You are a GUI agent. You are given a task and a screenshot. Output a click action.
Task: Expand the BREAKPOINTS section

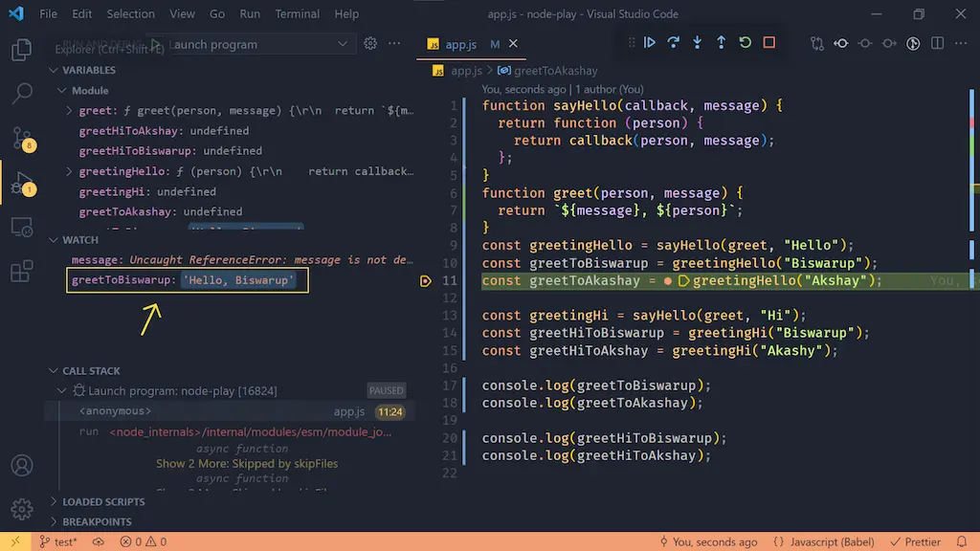coord(54,521)
